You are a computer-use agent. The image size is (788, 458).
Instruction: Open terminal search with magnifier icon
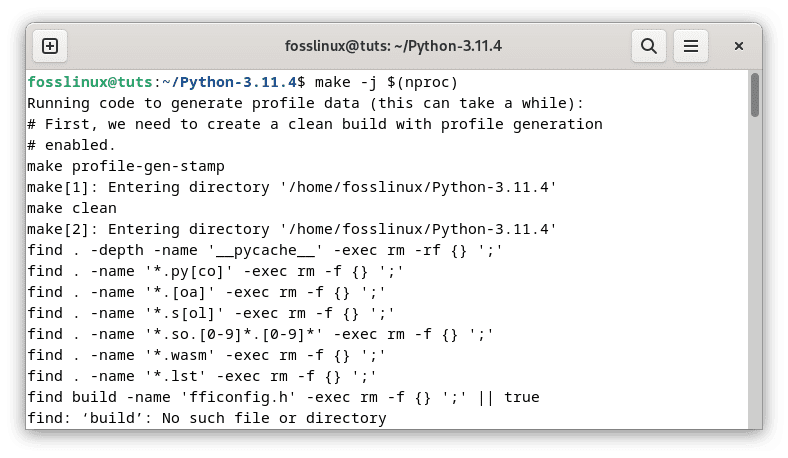tap(648, 46)
